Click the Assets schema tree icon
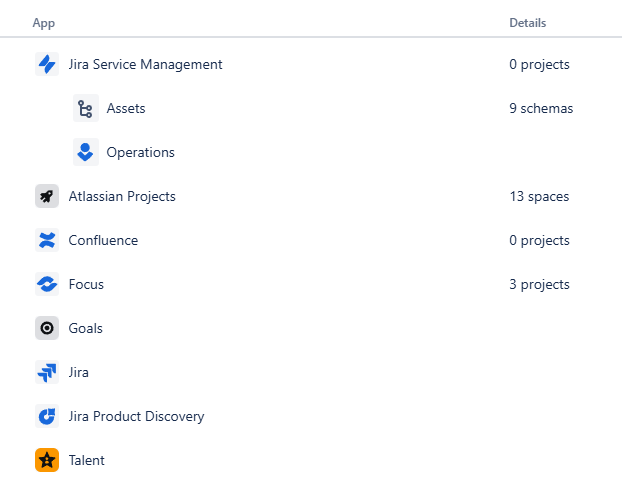622x484 pixels. pyautogui.click(x=86, y=108)
